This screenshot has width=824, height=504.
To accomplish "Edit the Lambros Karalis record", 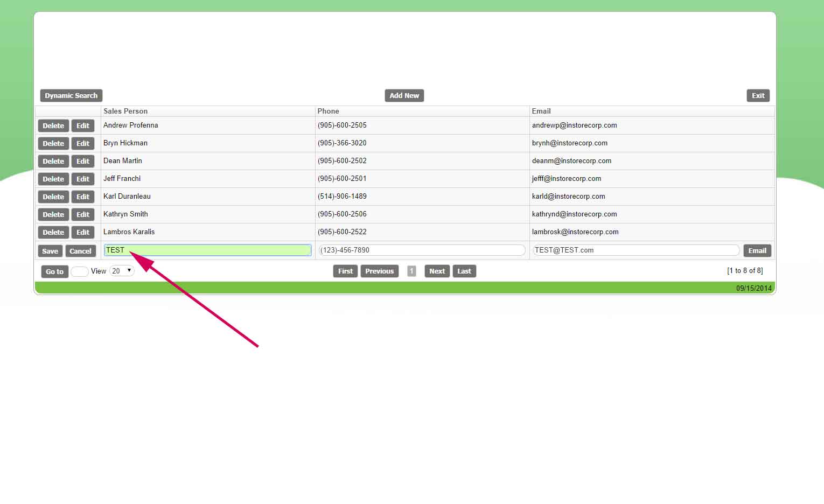I will [x=83, y=233].
